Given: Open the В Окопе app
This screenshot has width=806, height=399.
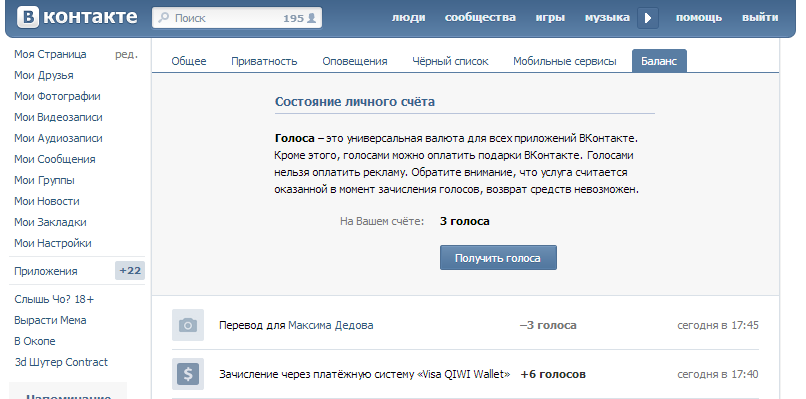Looking at the screenshot, I should [x=35, y=341].
